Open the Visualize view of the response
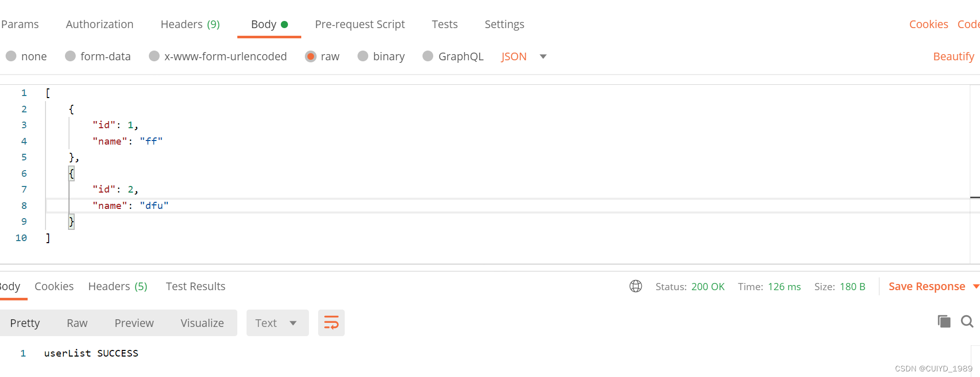This screenshot has width=980, height=377. pos(202,322)
